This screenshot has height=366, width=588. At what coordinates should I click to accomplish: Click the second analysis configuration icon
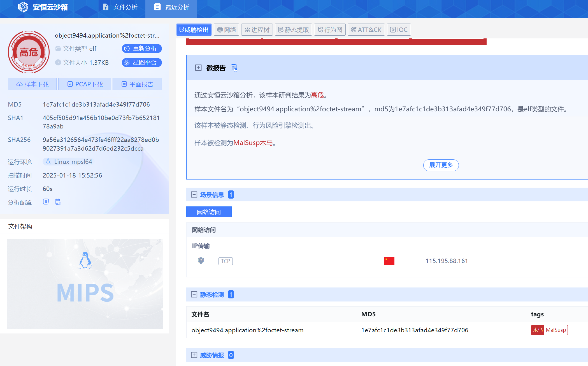[x=58, y=202]
